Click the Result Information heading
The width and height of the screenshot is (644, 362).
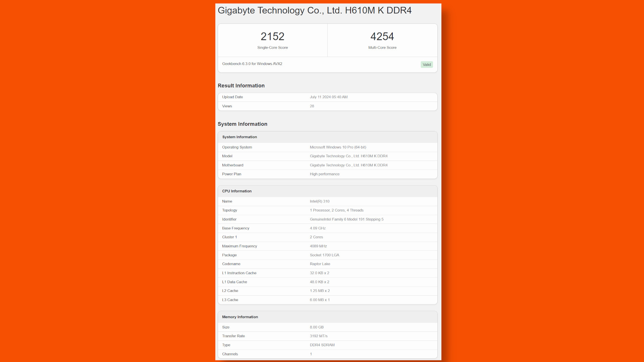pos(241,86)
